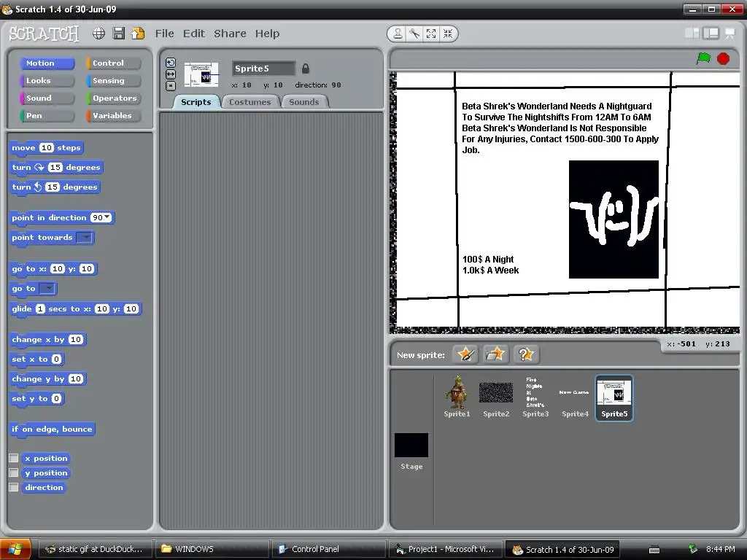Select the delete scissors tool
This screenshot has width=747, height=560.
414,34
